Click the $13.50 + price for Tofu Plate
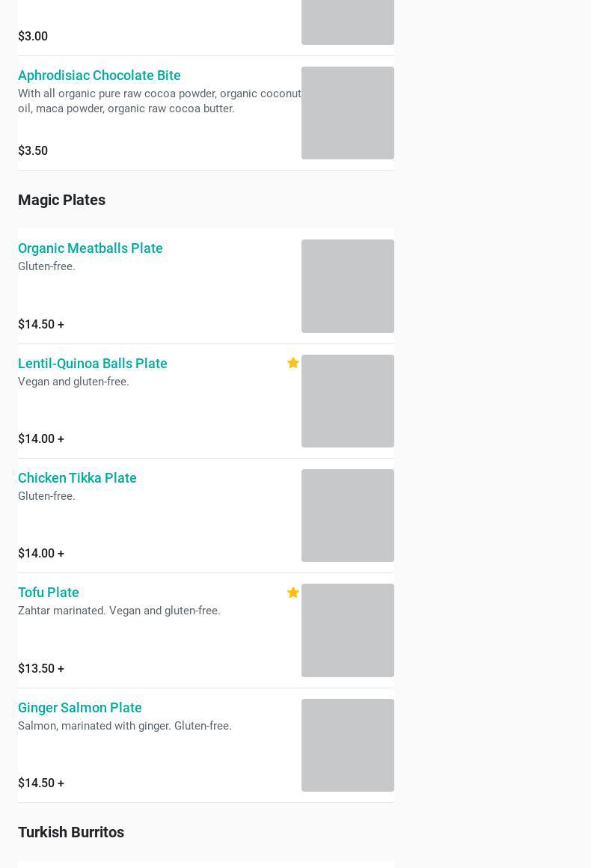Screen dimensions: 591x868 (41, 669)
